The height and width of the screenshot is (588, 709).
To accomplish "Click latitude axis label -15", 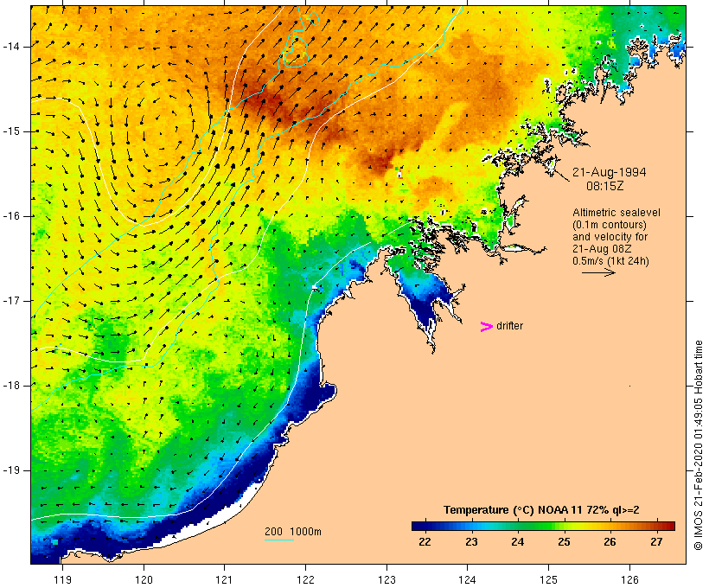I will tap(11, 131).
